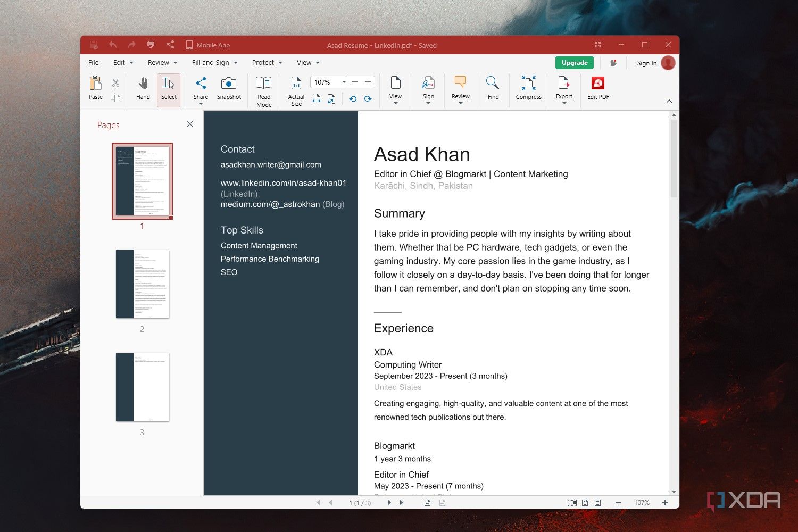Expand the Export dropdown
798x532 pixels.
tap(564, 103)
